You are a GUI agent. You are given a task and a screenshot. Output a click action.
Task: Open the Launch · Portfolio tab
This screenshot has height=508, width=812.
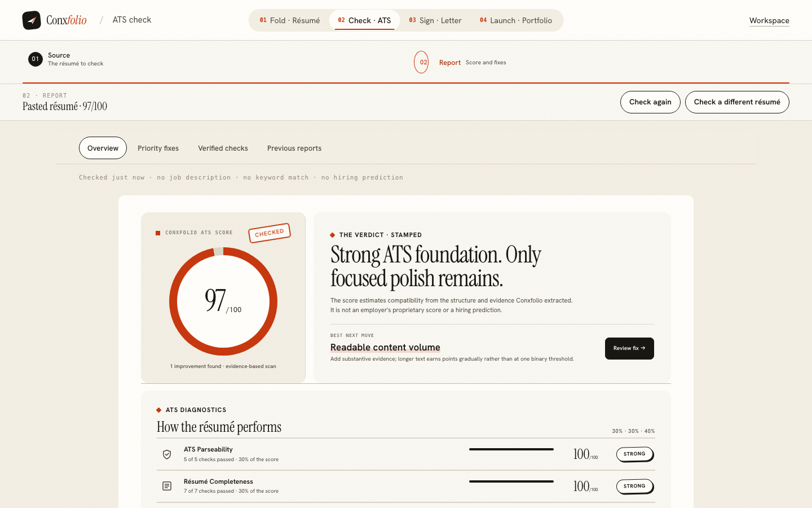tap(516, 20)
